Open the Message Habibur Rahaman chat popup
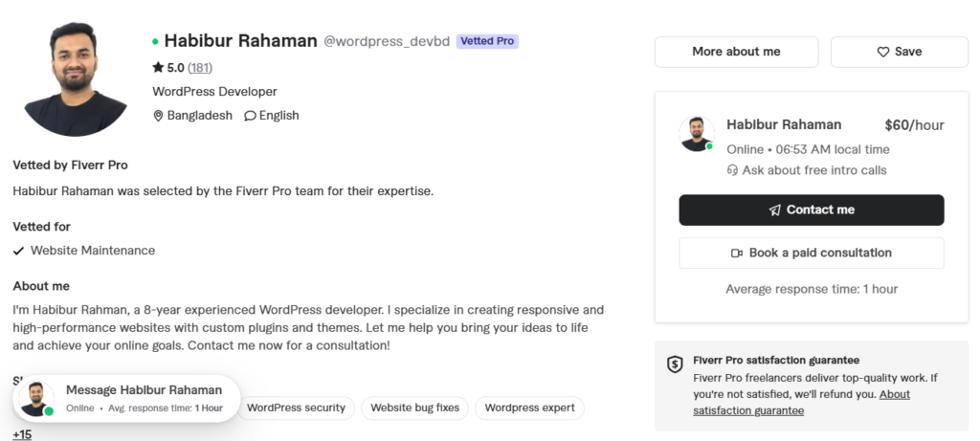 click(x=126, y=399)
